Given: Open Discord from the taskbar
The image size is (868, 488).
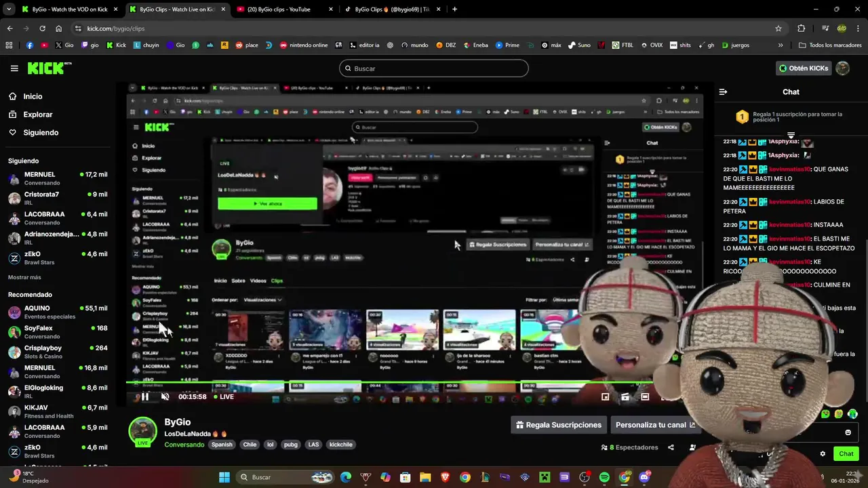Looking at the screenshot, I should point(644,477).
